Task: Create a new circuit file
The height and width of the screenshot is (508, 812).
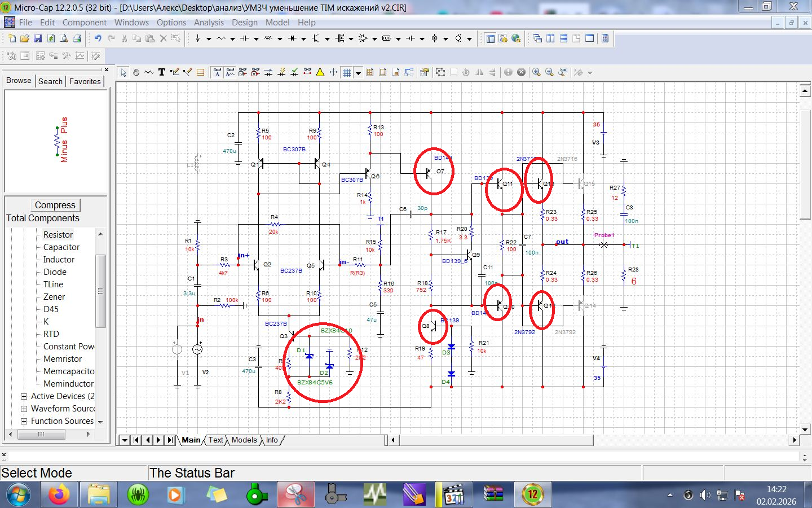Action: (x=12, y=38)
